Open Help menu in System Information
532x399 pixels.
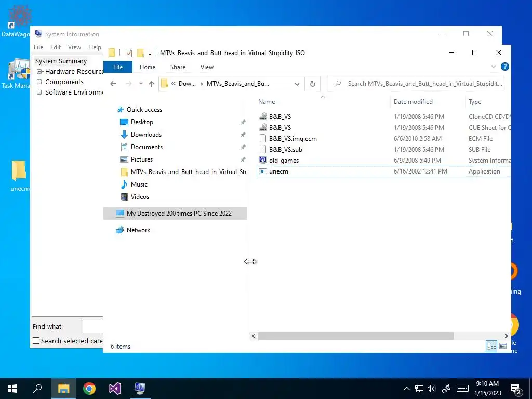click(95, 47)
